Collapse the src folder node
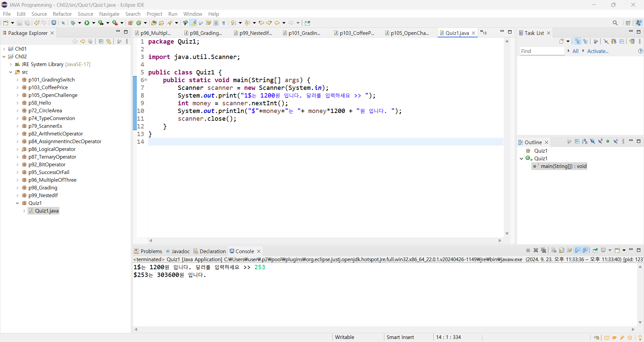644x342 pixels. pyautogui.click(x=11, y=72)
